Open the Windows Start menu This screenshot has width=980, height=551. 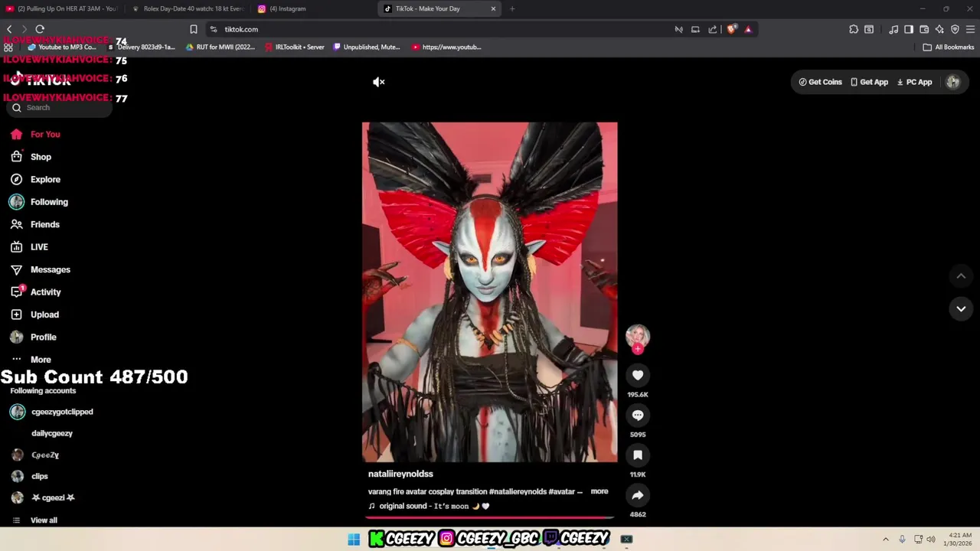pos(354,540)
